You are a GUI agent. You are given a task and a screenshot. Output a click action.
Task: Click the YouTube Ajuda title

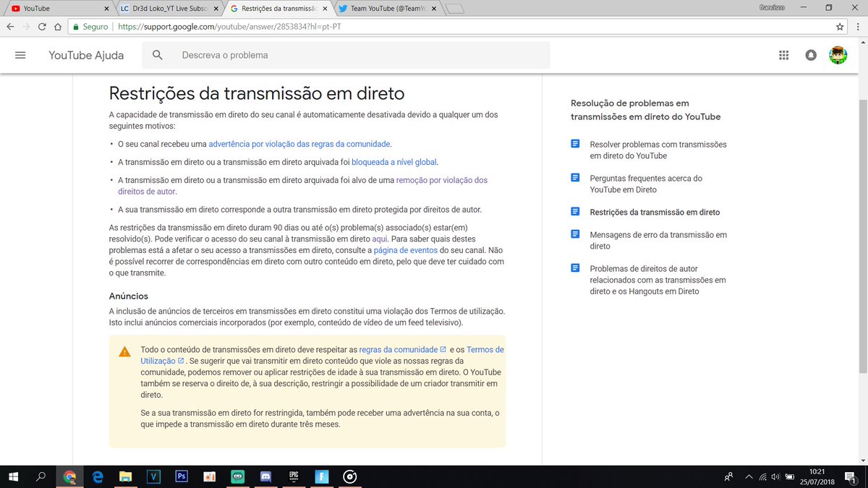(86, 55)
